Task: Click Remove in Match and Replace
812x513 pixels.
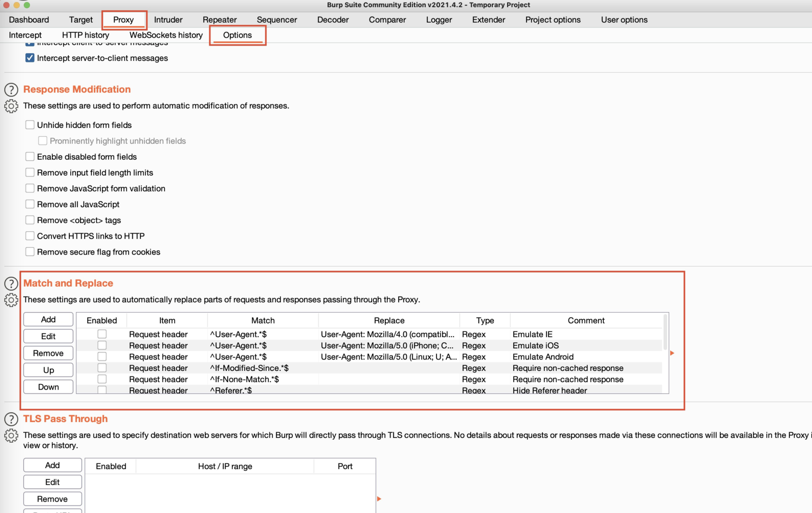Action: pyautogui.click(x=48, y=353)
